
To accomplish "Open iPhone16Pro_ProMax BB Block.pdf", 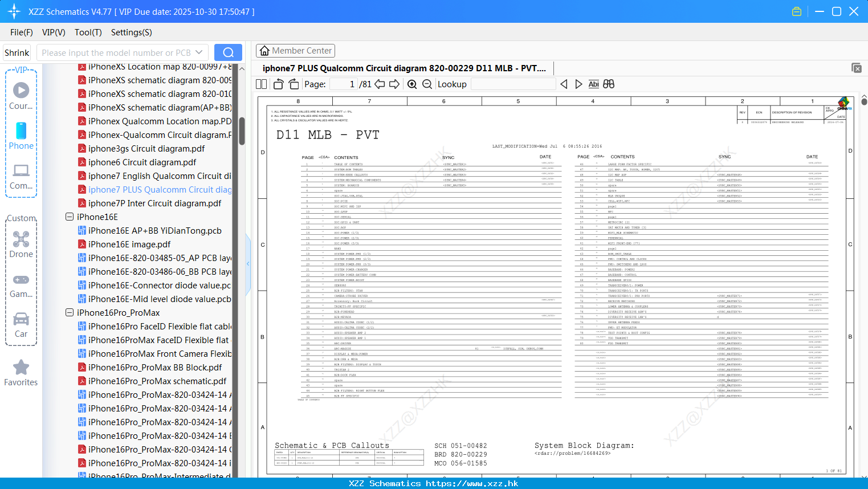I will click(x=150, y=368).
